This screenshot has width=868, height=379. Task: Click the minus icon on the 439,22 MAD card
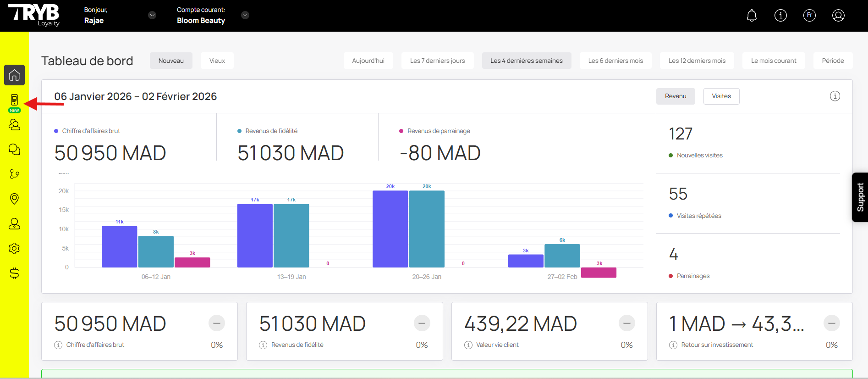coord(627,323)
